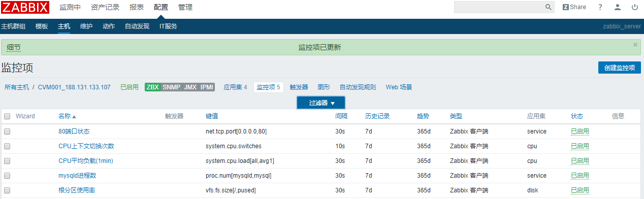This screenshot has width=644, height=199.
Task: Open the 资产记录 menu
Action: click(105, 8)
